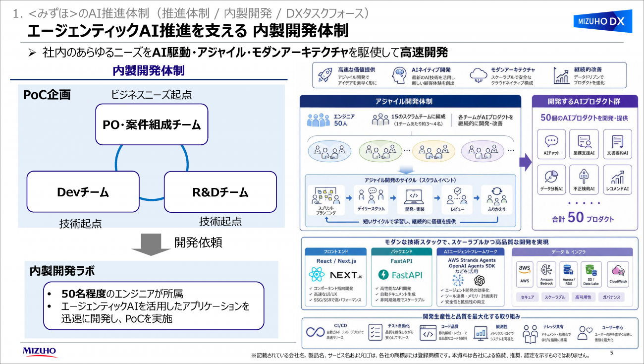The image size is (644, 364).
Task: Click the CloudWatch icon tile
Action: coord(617,274)
